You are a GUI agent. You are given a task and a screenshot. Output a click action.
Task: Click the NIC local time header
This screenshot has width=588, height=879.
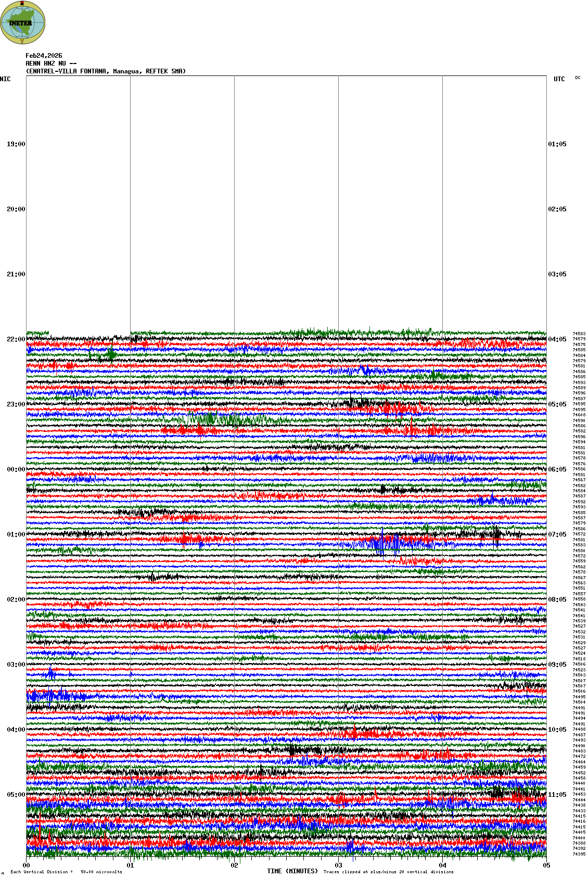5,79
